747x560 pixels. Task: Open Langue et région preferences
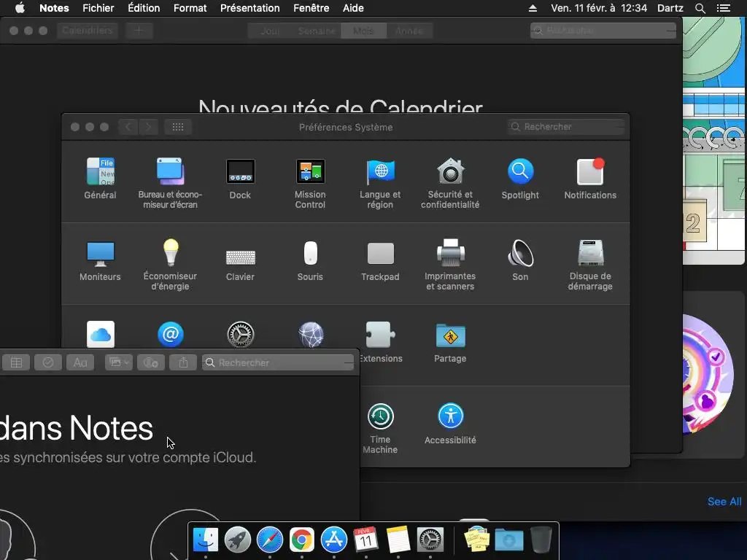[380, 183]
